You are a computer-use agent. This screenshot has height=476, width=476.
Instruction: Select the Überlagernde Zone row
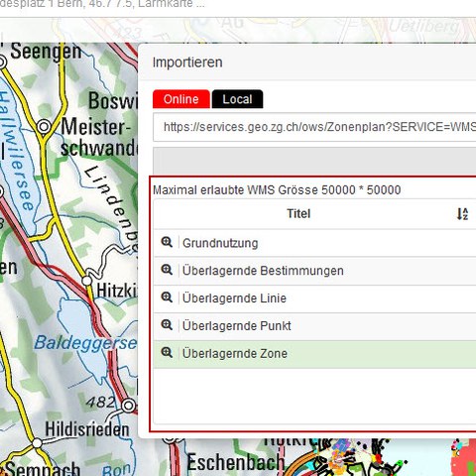tap(314, 354)
